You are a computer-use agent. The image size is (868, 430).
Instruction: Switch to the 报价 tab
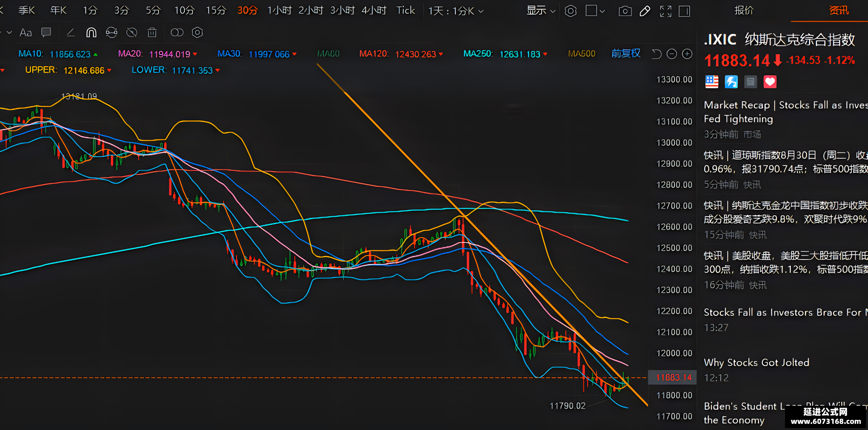click(x=744, y=11)
